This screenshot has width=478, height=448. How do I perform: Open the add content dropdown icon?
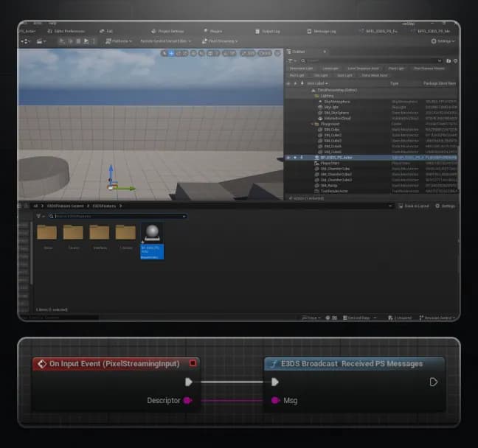41,41
